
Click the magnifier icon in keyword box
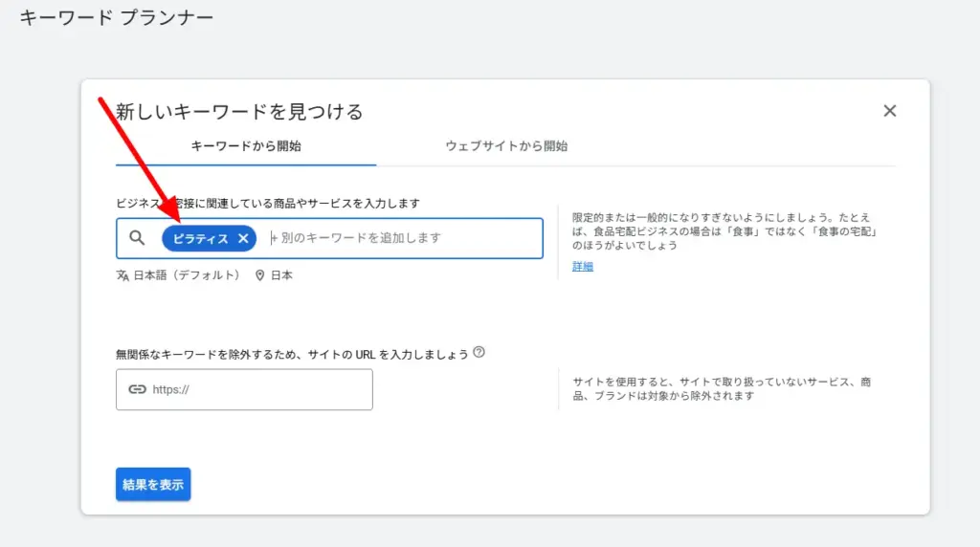point(137,238)
